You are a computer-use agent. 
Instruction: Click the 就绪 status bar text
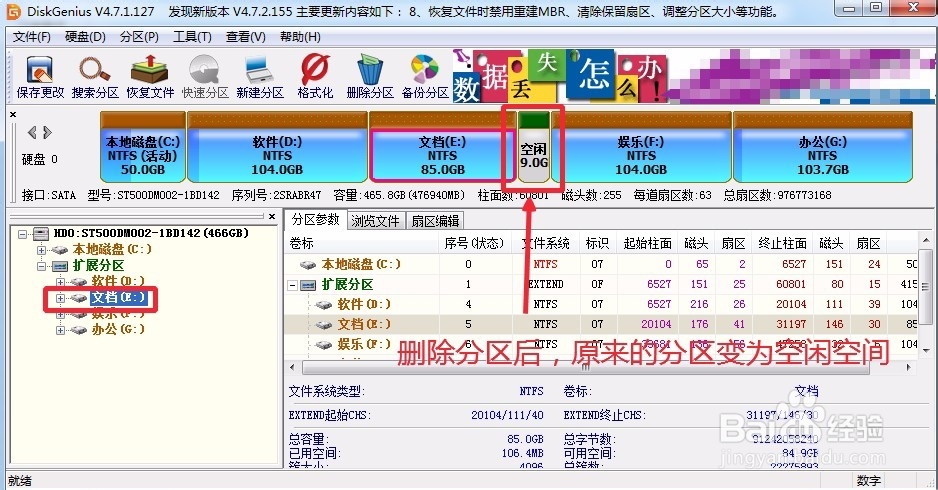[x=20, y=480]
